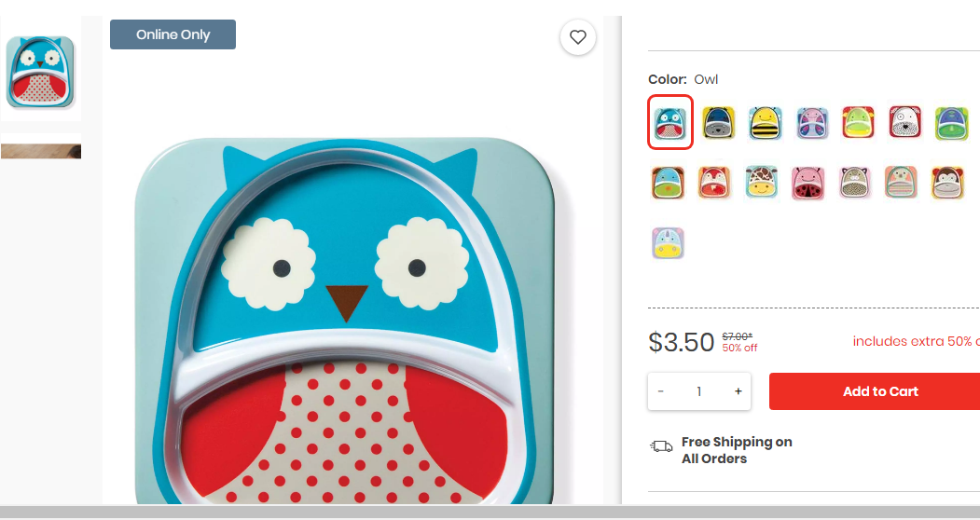This screenshot has height=520, width=980.
Task: Decrease quantity with the minus button
Action: pyautogui.click(x=660, y=391)
